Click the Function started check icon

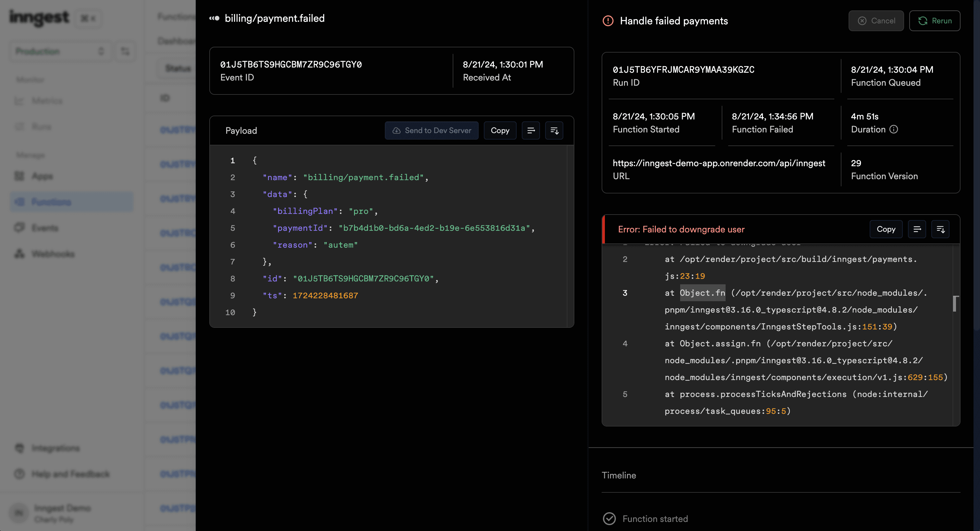click(x=609, y=518)
